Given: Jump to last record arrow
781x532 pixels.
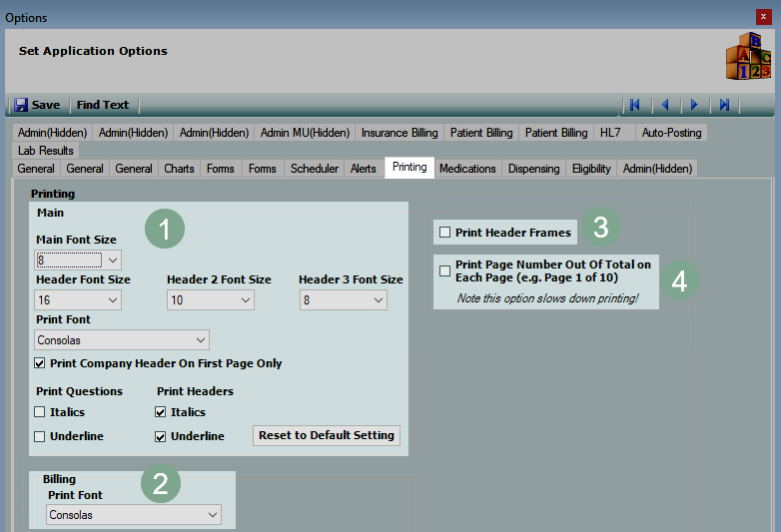Looking at the screenshot, I should (725, 105).
